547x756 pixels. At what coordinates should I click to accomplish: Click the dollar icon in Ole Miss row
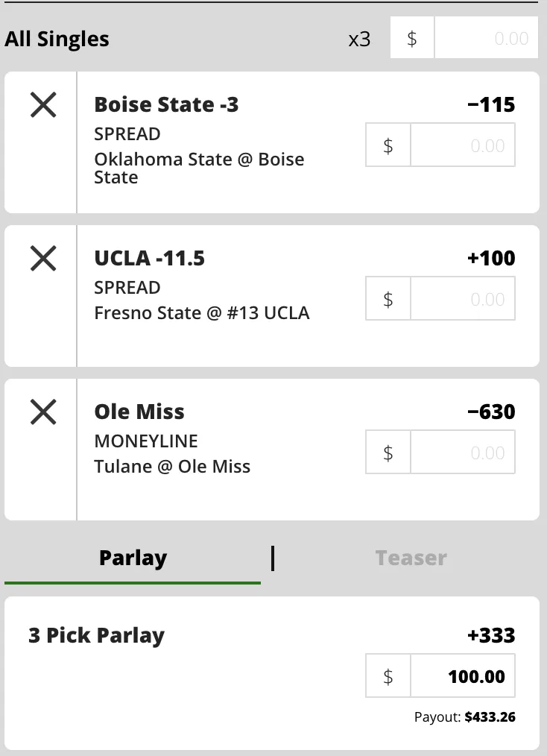pyautogui.click(x=388, y=453)
